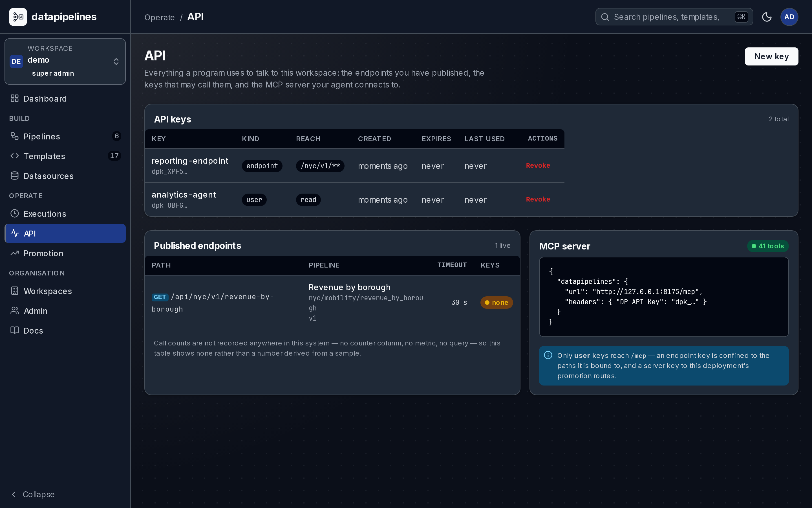Open Docs from the sidebar

[x=65, y=330]
